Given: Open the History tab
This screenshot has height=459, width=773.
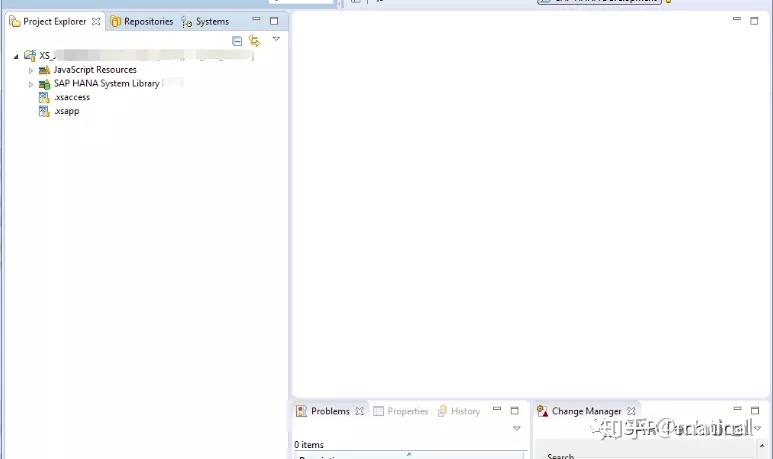Looking at the screenshot, I should pos(465,411).
